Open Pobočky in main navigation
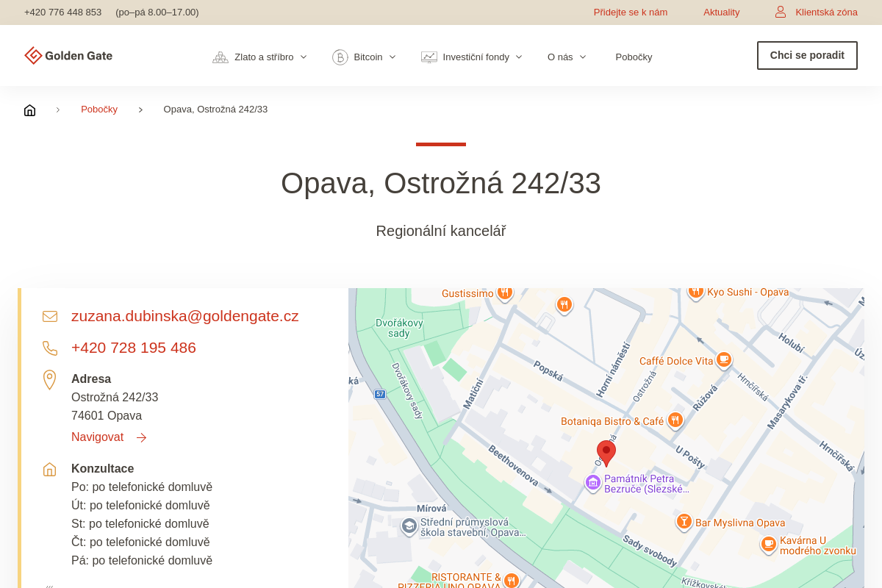 634,57
